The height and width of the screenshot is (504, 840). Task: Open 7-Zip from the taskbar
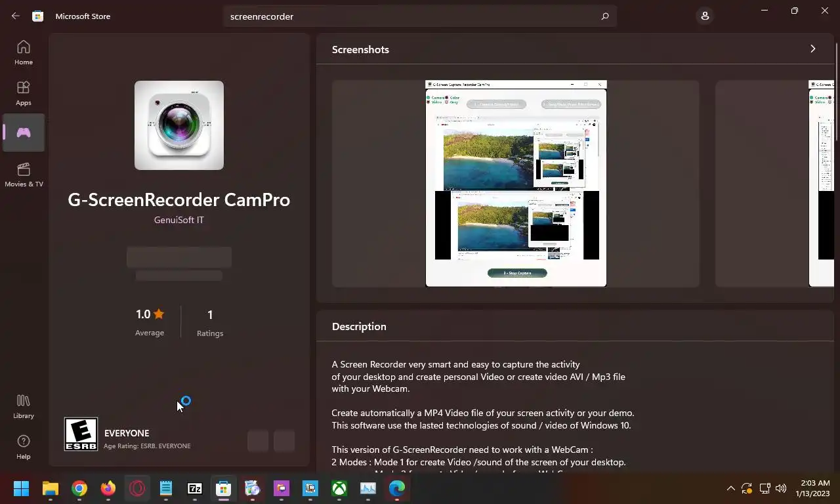click(195, 488)
